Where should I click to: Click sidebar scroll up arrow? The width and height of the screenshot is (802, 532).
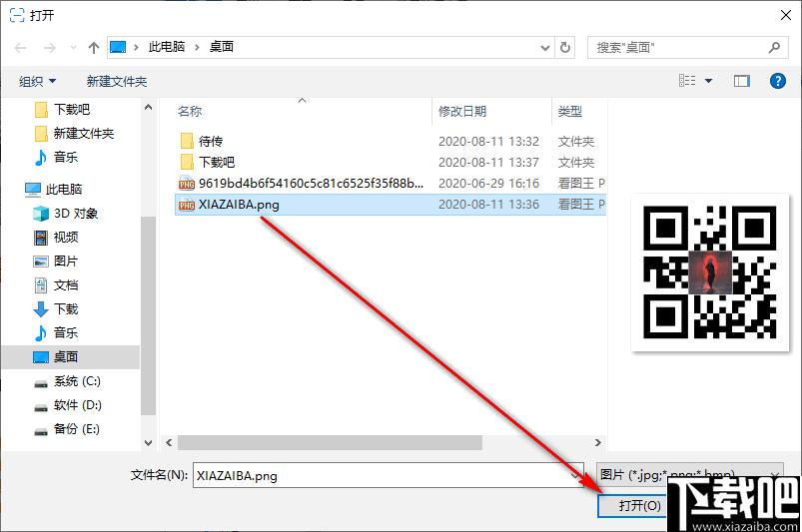pos(149,108)
